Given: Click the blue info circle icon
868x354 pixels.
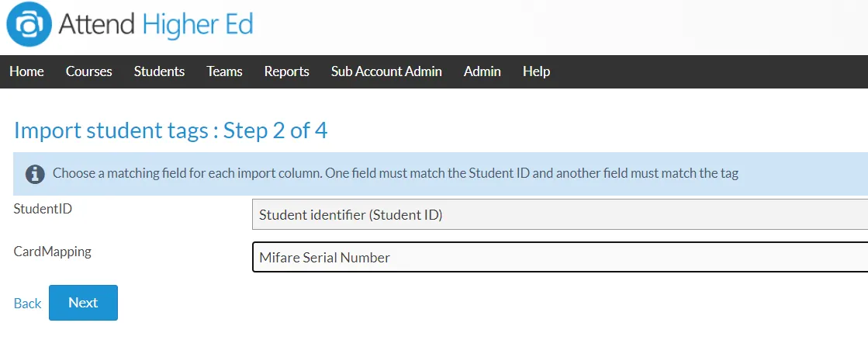Looking at the screenshot, I should click(x=35, y=174).
